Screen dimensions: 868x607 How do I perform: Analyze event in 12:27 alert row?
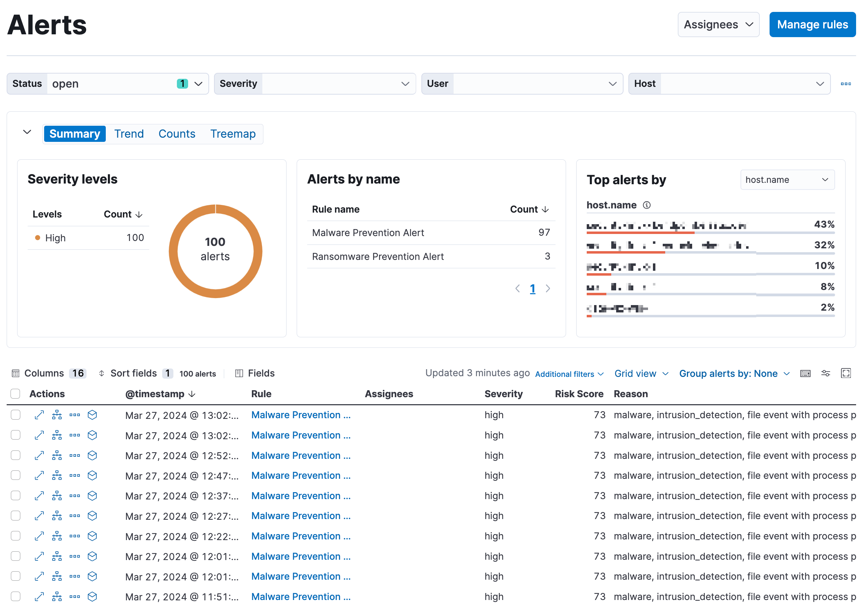point(57,516)
